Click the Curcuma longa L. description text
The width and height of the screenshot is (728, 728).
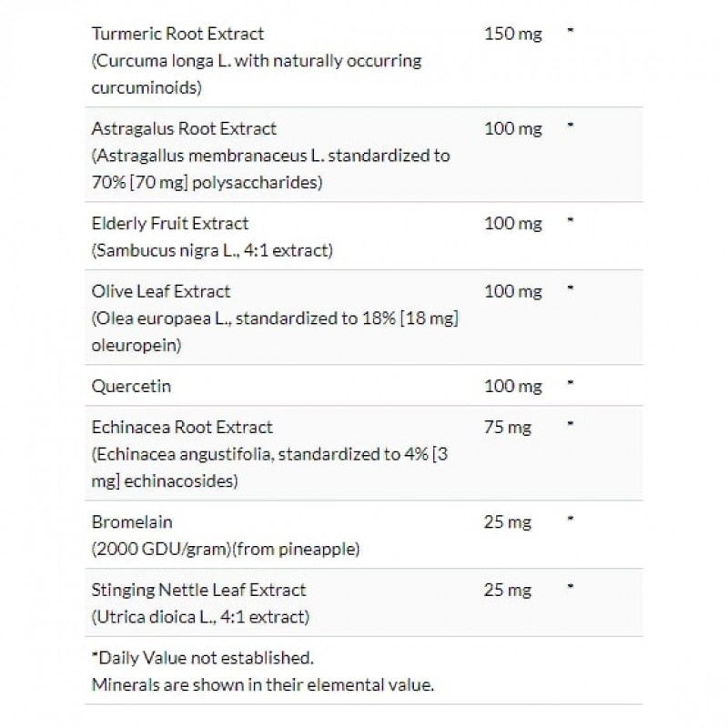click(x=257, y=61)
